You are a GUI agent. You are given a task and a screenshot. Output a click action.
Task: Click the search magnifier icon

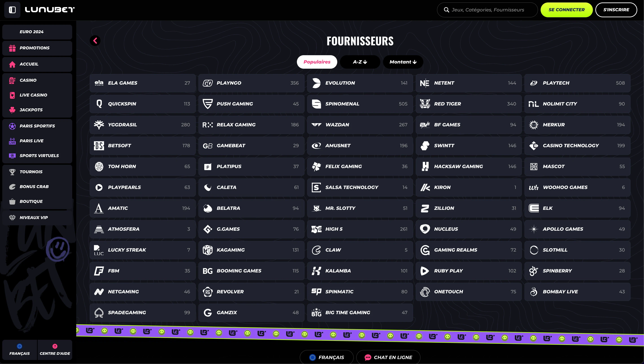(x=446, y=10)
